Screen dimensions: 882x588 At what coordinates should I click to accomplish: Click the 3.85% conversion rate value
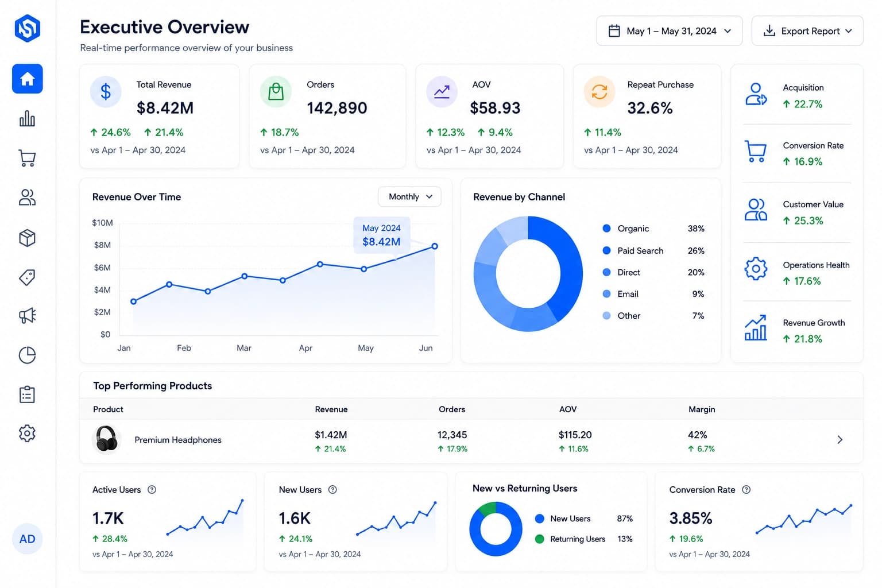691,519
